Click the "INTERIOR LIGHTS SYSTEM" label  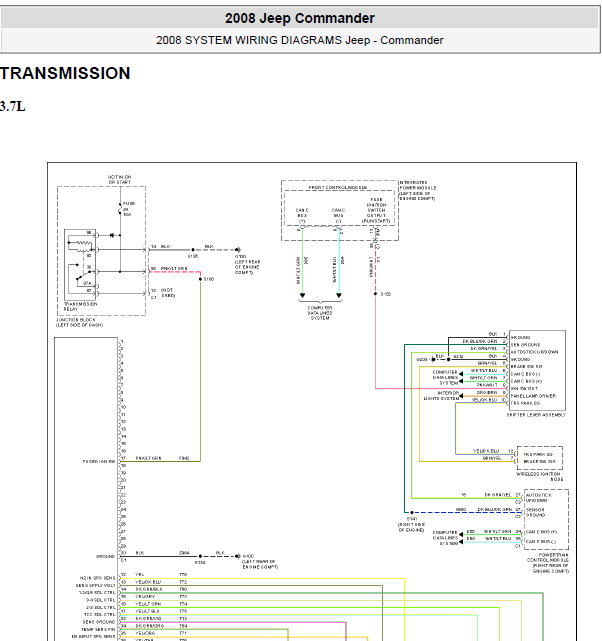pyautogui.click(x=441, y=396)
